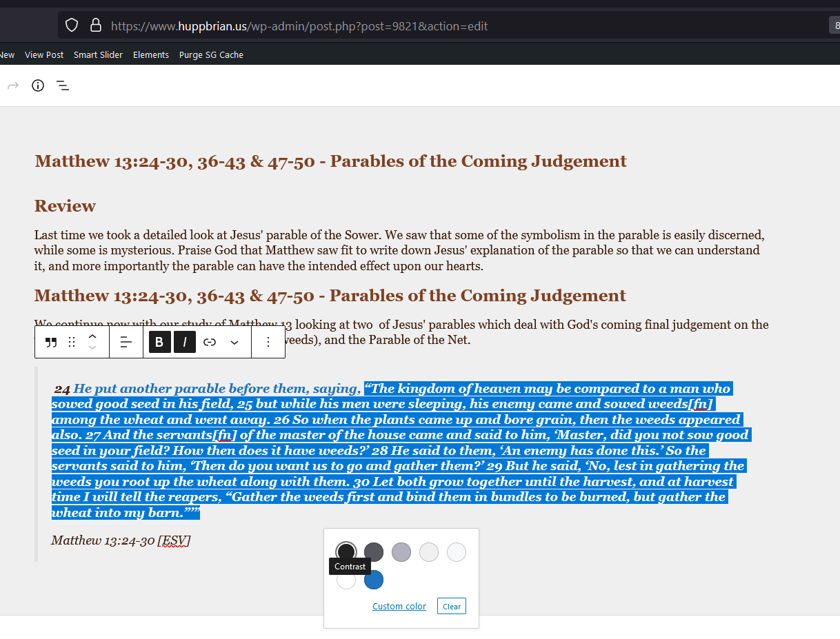The image size is (840, 639).
Task: Open Elements admin bar menu
Action: (151, 54)
